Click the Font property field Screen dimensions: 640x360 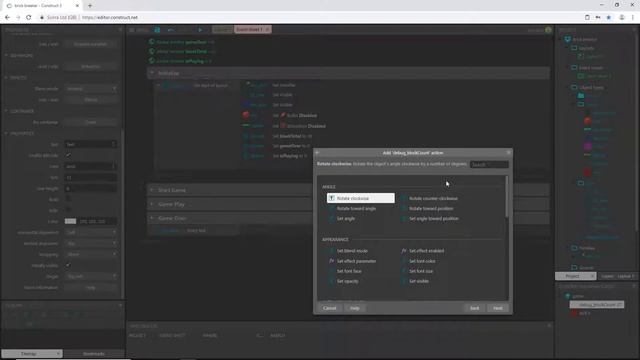(91, 166)
